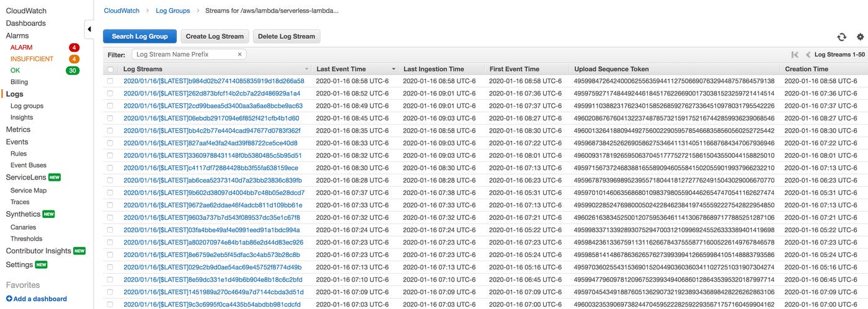Open the Last Event Time column sort arrow
The width and height of the screenshot is (868, 309).
coord(393,69)
